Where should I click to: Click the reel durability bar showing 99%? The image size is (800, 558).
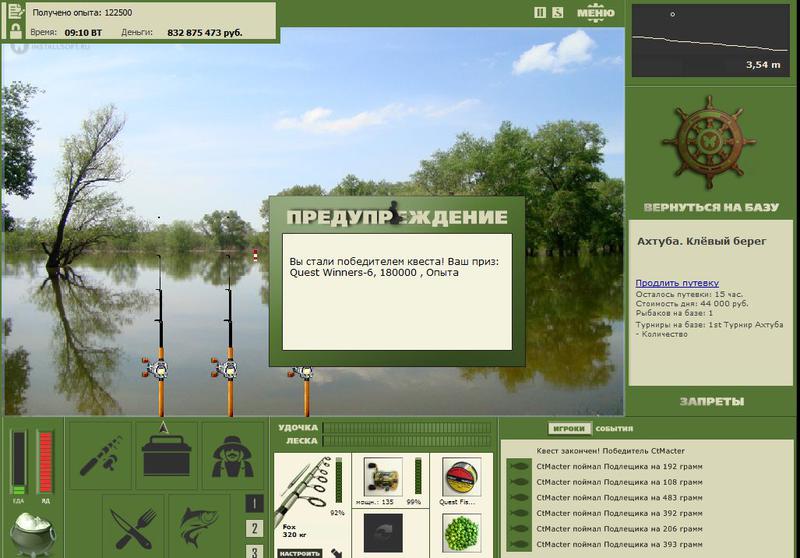tap(418, 476)
